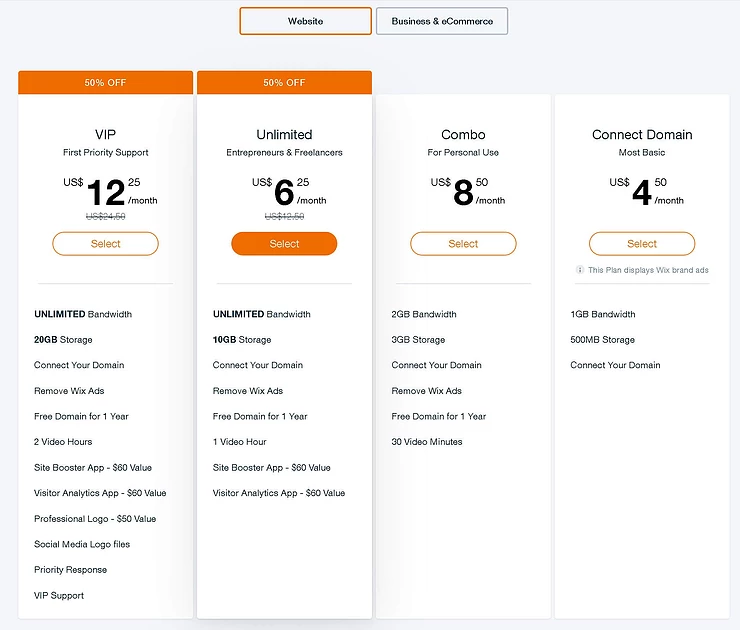The height and width of the screenshot is (630, 740).
Task: Pick the Connect Domain plan Select button
Action: point(642,244)
